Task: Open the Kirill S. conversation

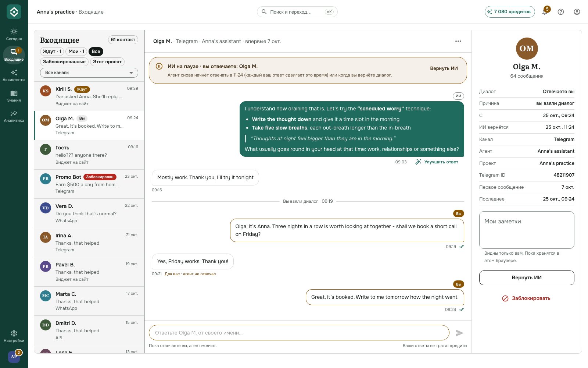Action: coord(89,96)
